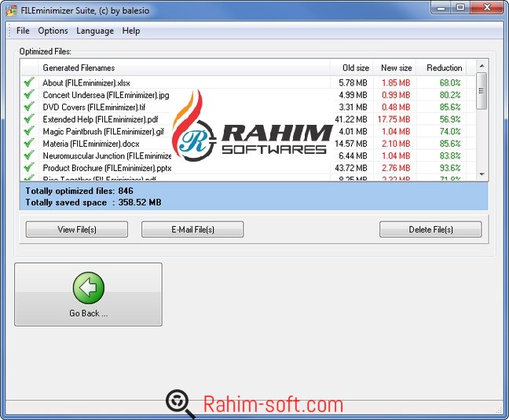
Task: Click reduction value 74.0%
Action: pos(450,132)
